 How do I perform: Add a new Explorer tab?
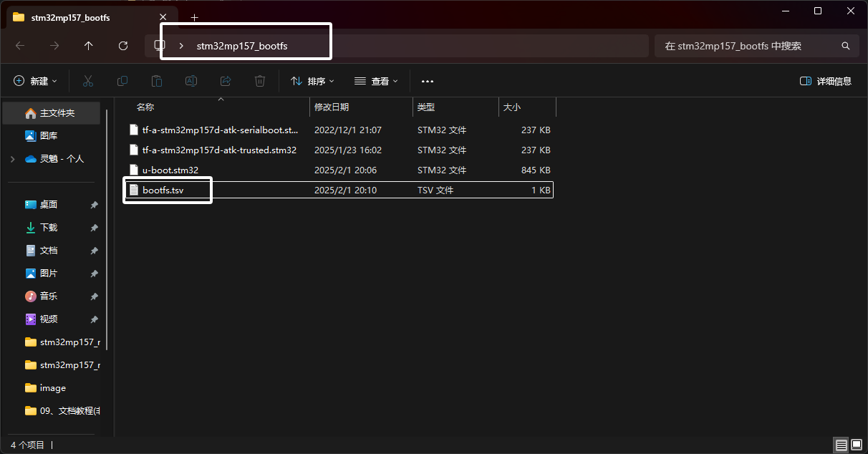tap(194, 17)
